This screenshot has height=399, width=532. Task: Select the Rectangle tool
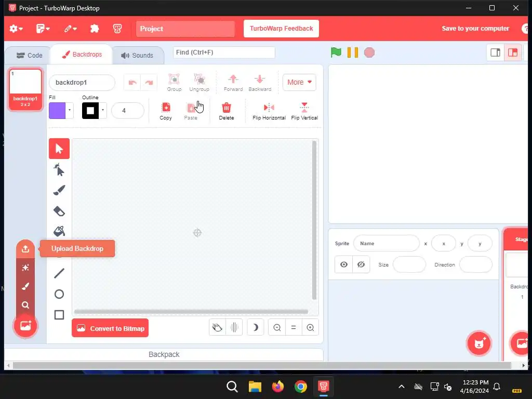click(x=59, y=315)
